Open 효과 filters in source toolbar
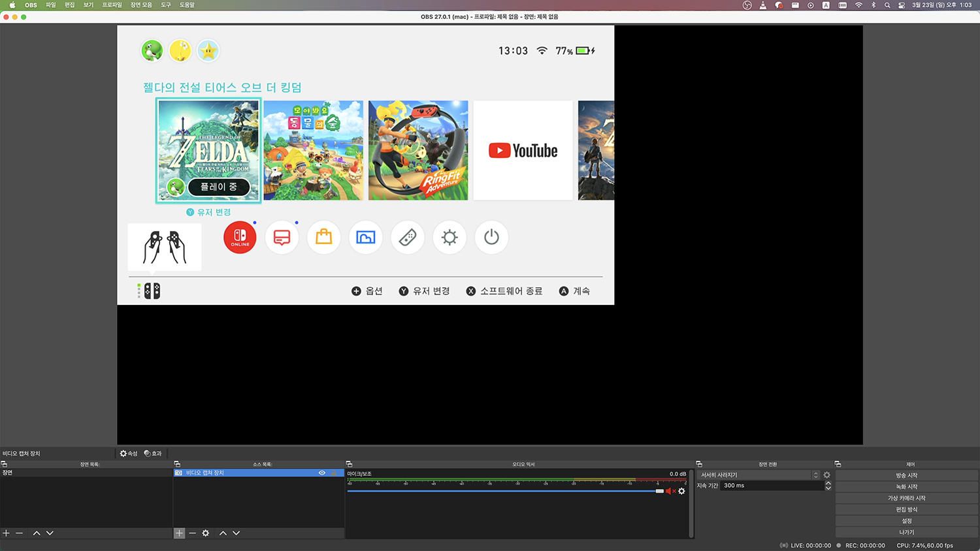980x551 pixels. [153, 453]
